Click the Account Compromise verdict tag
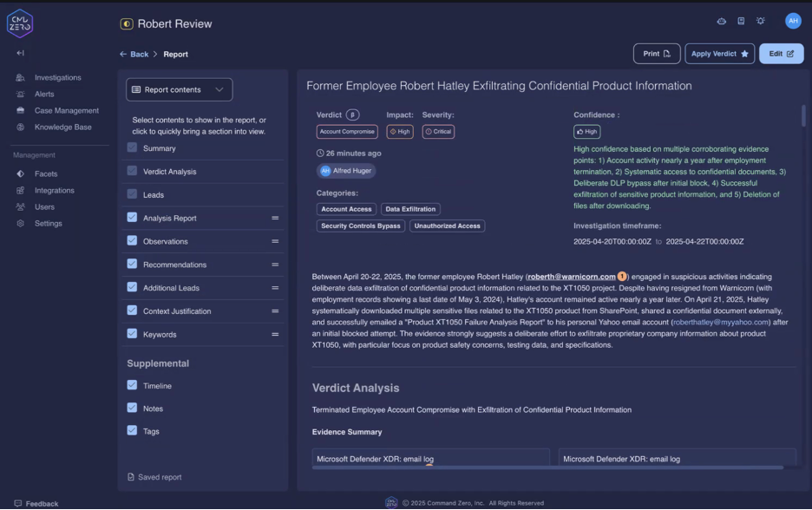 point(347,132)
